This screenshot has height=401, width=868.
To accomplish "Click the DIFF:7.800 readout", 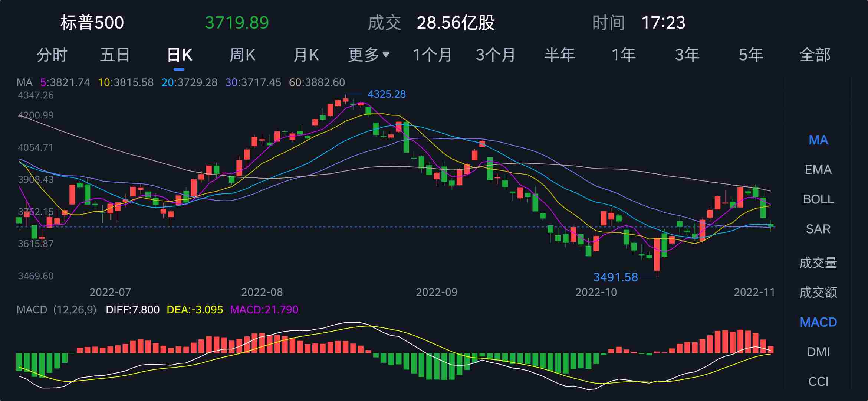I will pos(133,310).
